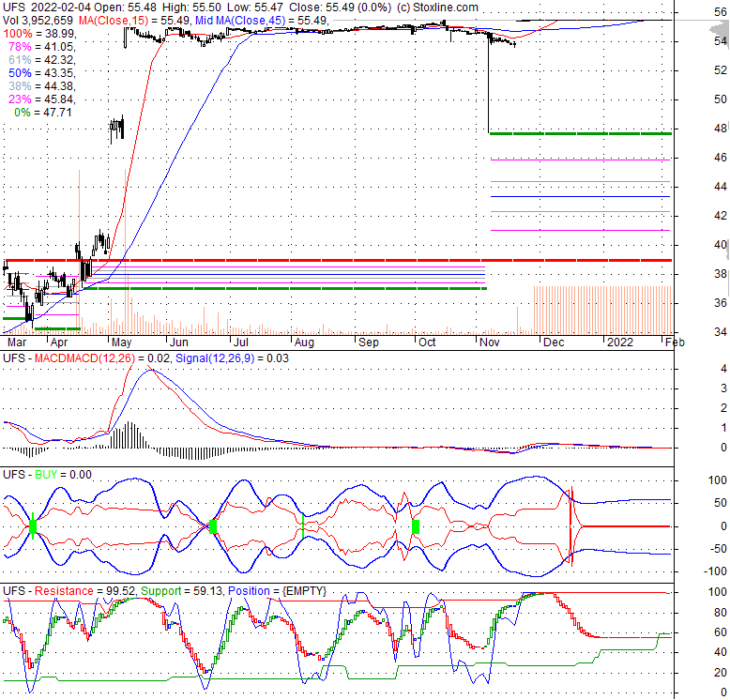Click the -100 value on BUY panel axis

point(715,571)
